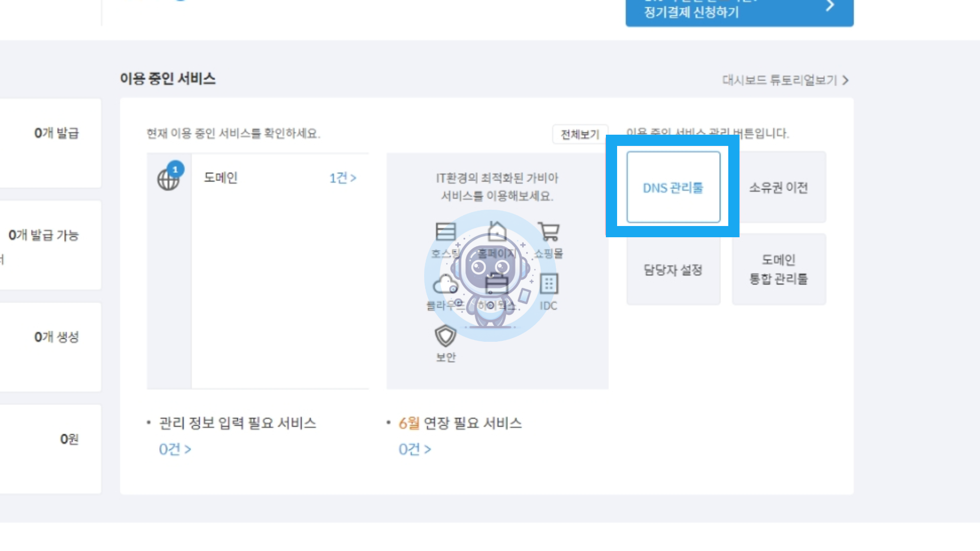Expand 0건 under 6월 연장 필요 서비스
The width and height of the screenshot is (980, 551).
click(415, 449)
